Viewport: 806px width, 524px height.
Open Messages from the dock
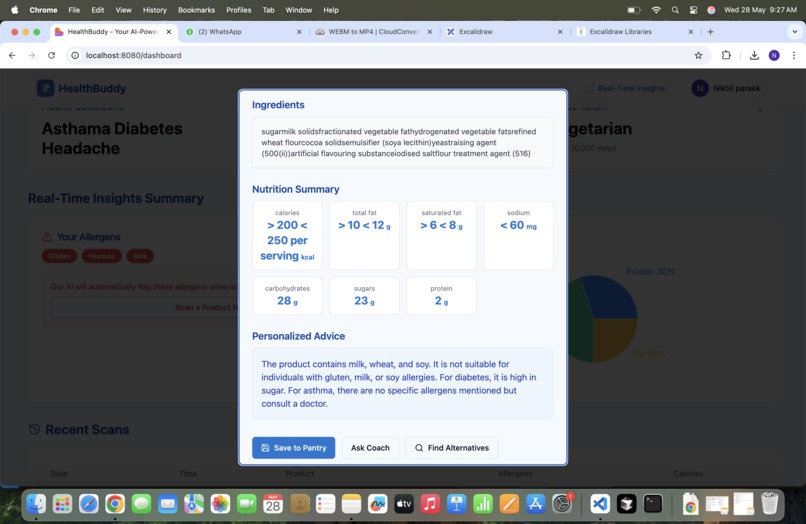pos(141,504)
